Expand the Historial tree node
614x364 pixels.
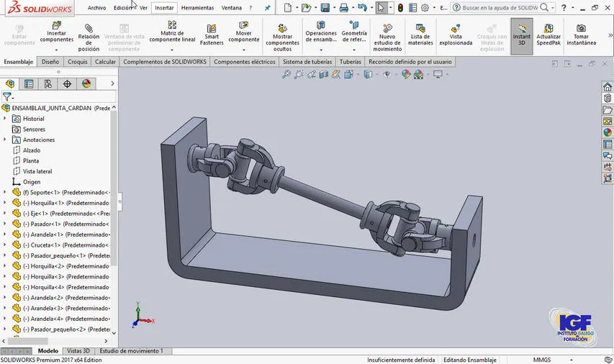click(x=5, y=119)
